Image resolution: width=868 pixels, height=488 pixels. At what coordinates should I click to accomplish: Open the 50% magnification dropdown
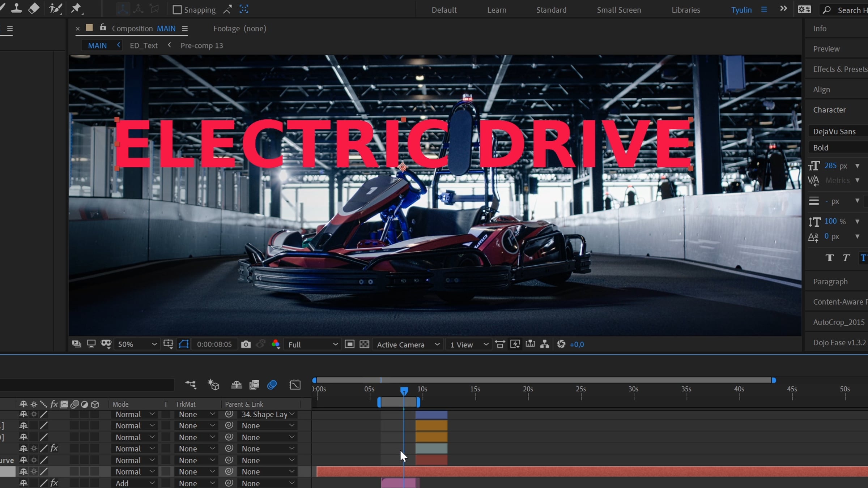point(137,344)
